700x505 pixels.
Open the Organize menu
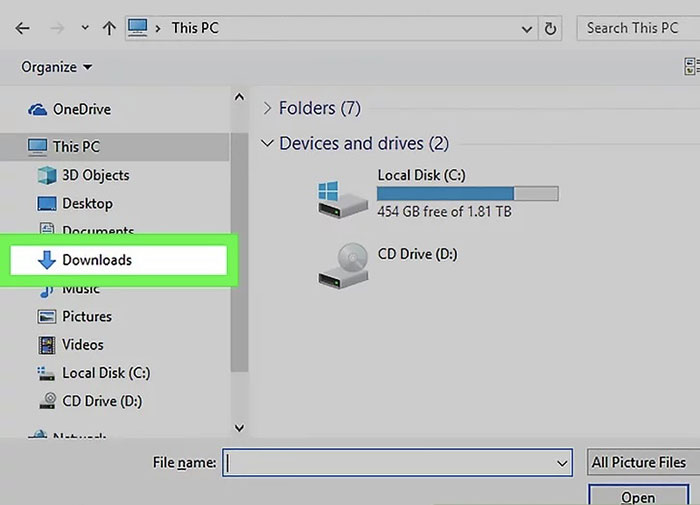pyautogui.click(x=57, y=67)
